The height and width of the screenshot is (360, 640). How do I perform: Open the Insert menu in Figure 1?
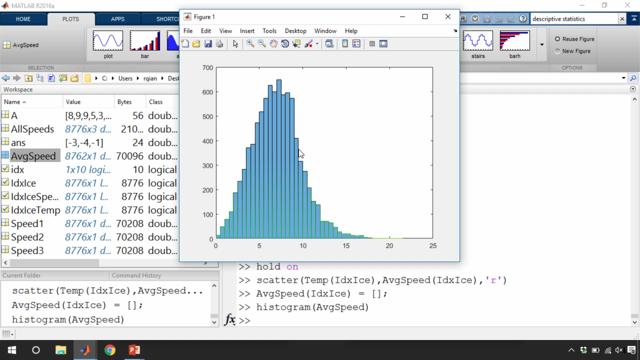click(247, 31)
